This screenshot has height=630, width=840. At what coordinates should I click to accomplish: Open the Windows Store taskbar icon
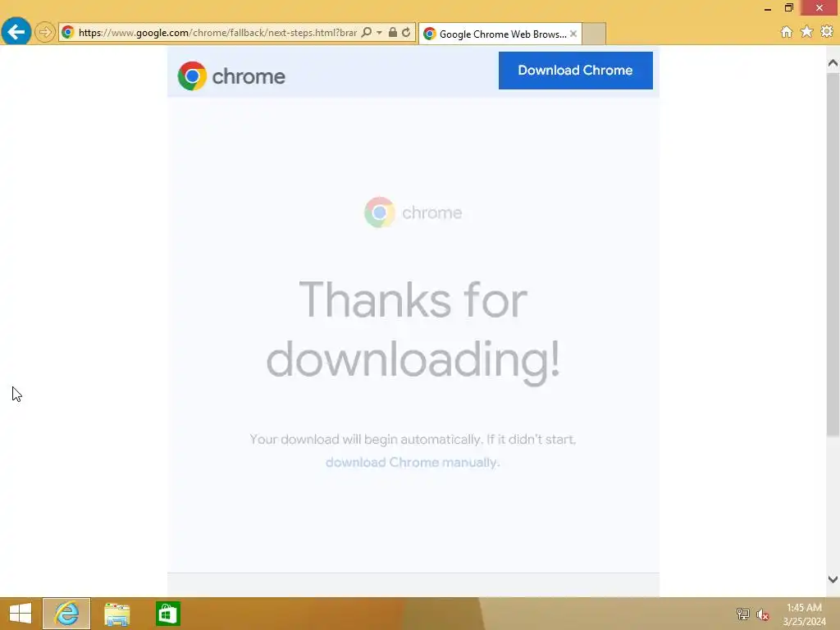click(x=167, y=614)
